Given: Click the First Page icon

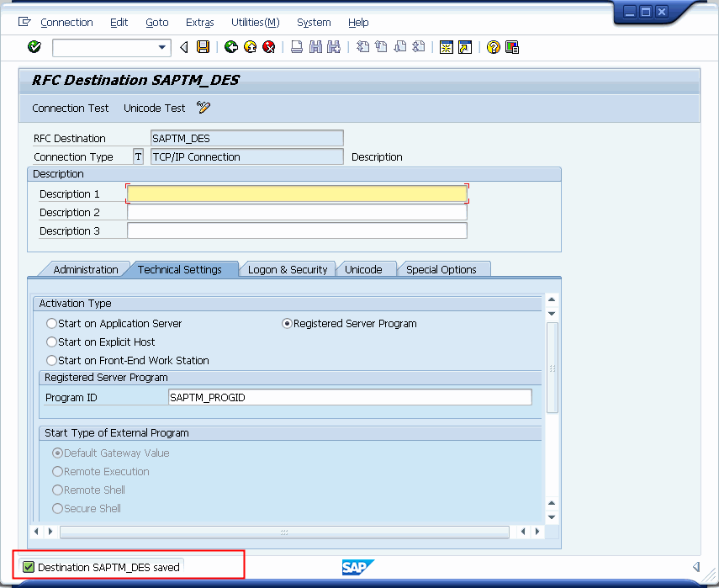Looking at the screenshot, I should pyautogui.click(x=362, y=47).
